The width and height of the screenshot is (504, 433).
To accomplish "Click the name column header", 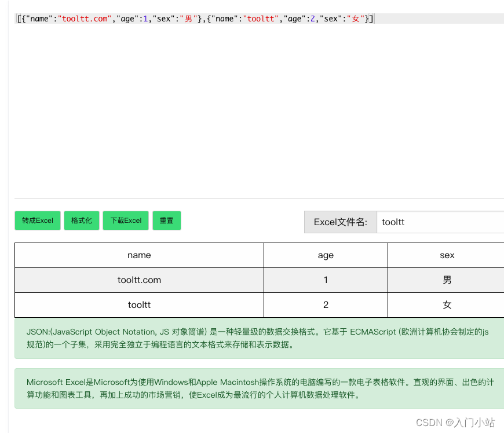I will point(139,255).
